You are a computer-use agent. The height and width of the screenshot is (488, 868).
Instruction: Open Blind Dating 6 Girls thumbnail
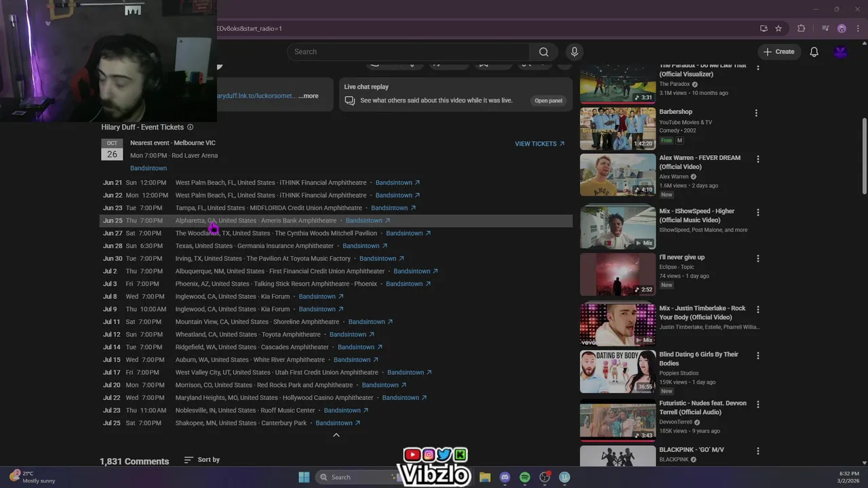click(618, 371)
